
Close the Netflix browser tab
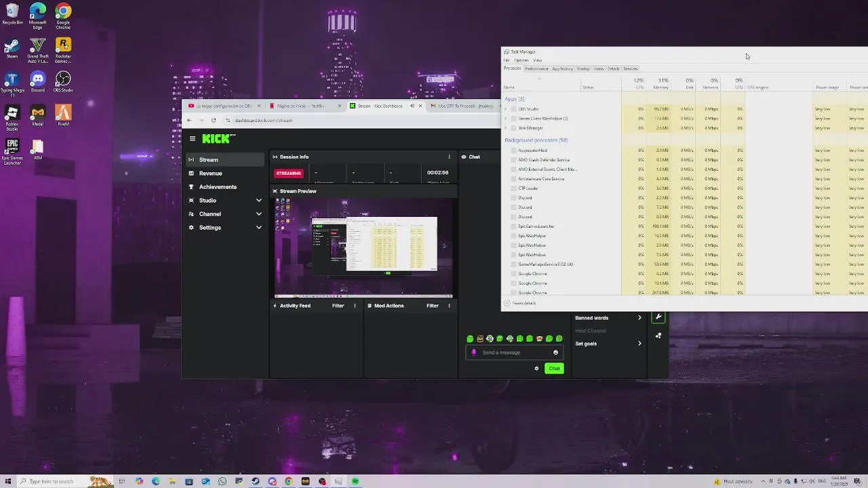pyautogui.click(x=340, y=106)
